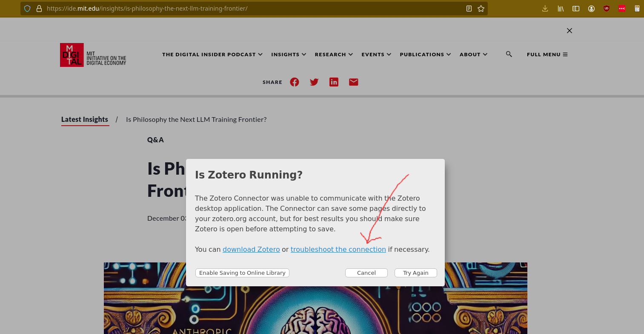
Task: Expand the Insights menu
Action: pyautogui.click(x=289, y=55)
